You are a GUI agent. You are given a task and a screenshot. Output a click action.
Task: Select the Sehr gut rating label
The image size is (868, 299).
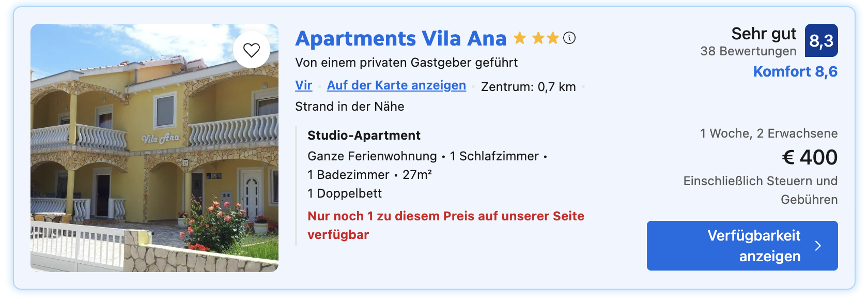point(764,34)
